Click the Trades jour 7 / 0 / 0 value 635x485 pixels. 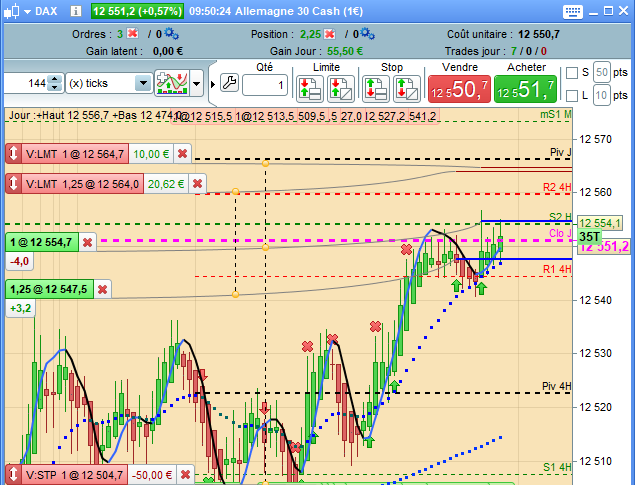coord(528,51)
